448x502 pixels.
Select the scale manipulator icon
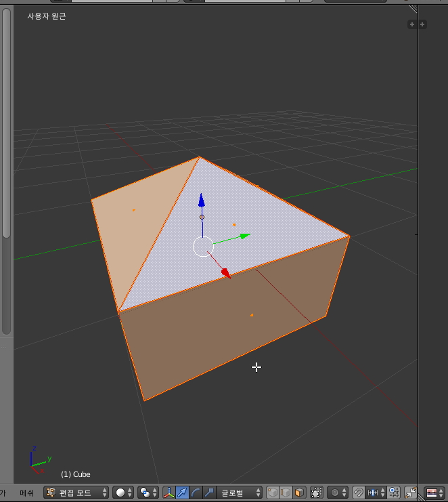coord(209,493)
